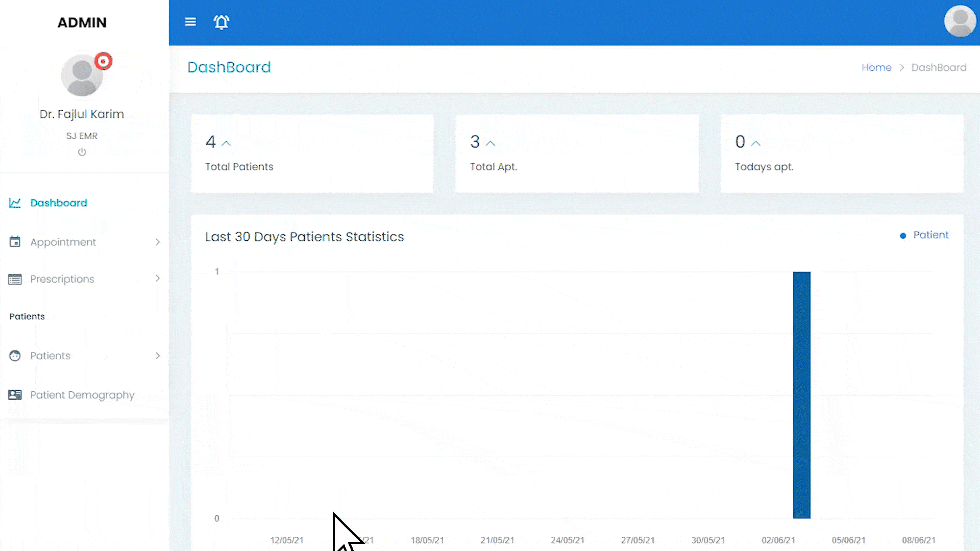Open the Patients menu item

point(50,356)
